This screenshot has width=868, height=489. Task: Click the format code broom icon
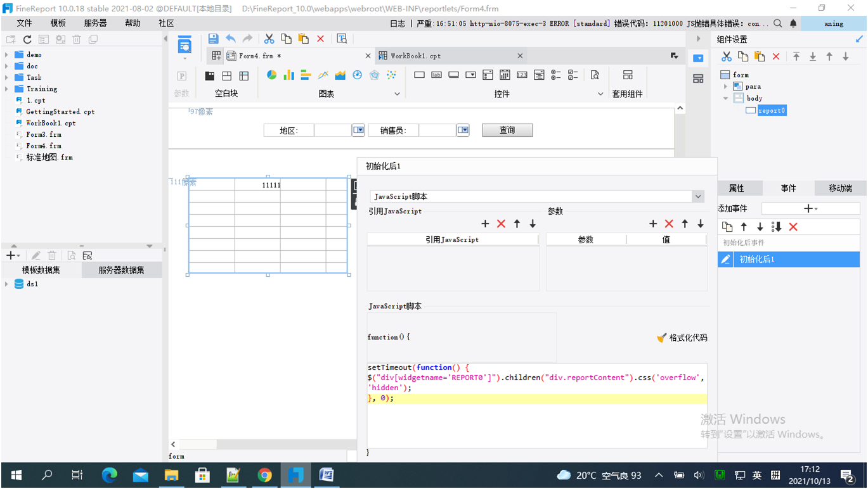[x=662, y=338]
